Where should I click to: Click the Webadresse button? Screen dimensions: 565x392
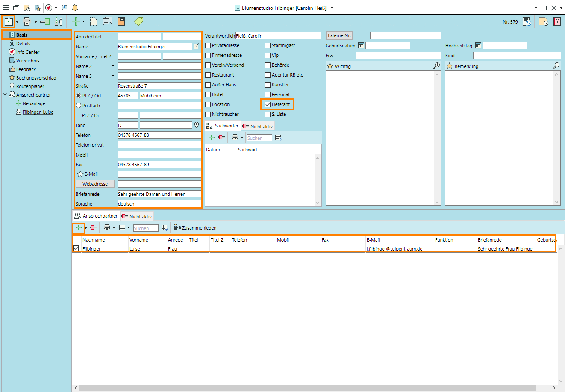click(95, 184)
